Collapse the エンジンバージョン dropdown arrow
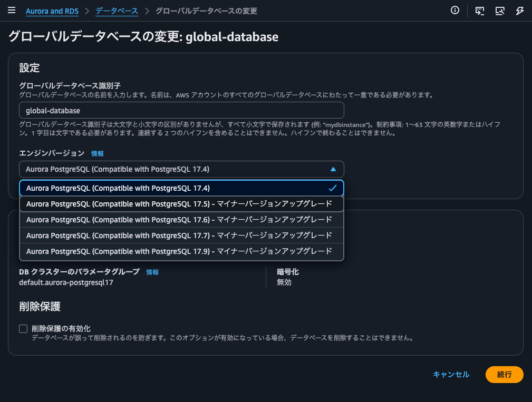The image size is (532, 402). (x=332, y=169)
